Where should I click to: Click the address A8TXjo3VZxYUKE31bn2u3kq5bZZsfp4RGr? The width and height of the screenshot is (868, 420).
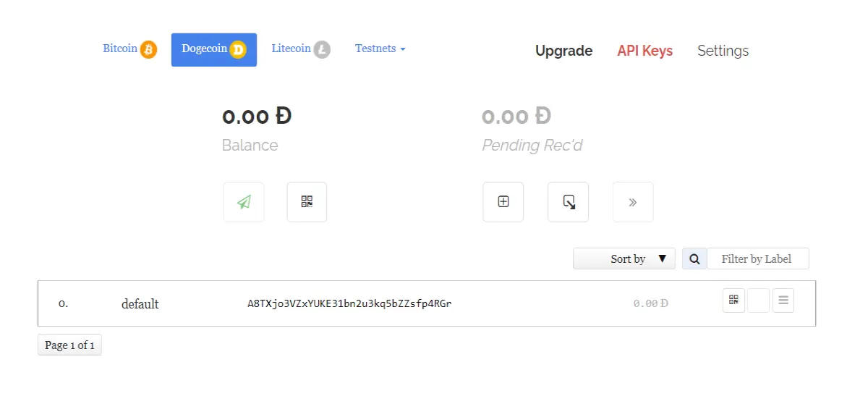click(x=349, y=303)
